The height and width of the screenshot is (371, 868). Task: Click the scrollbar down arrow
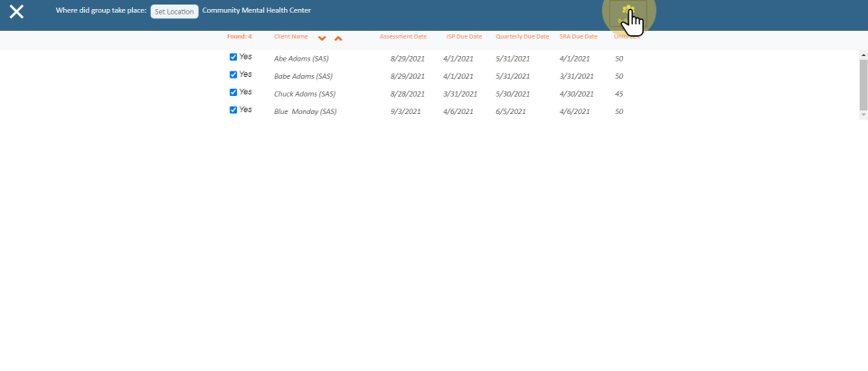point(863,113)
